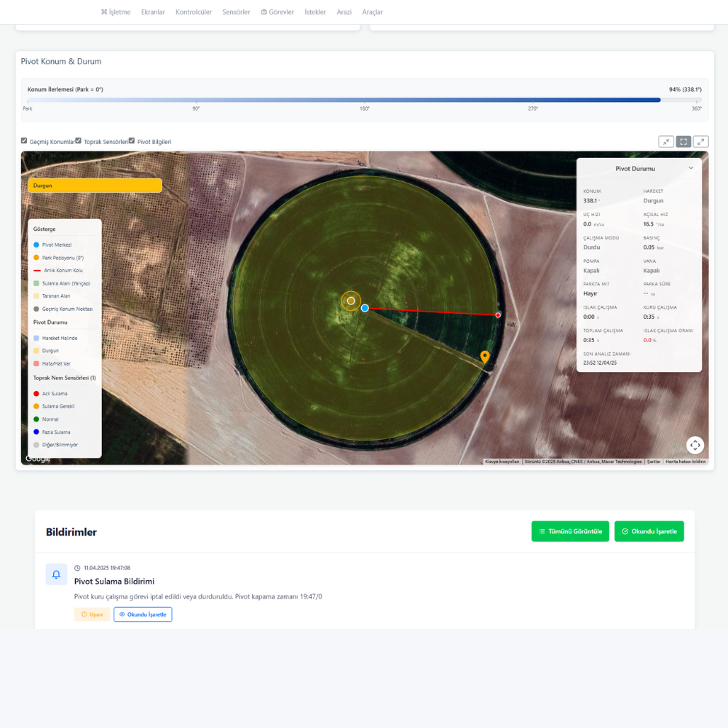Click the pan control icon on the map
Screen dimensions: 728x728
coord(695,445)
